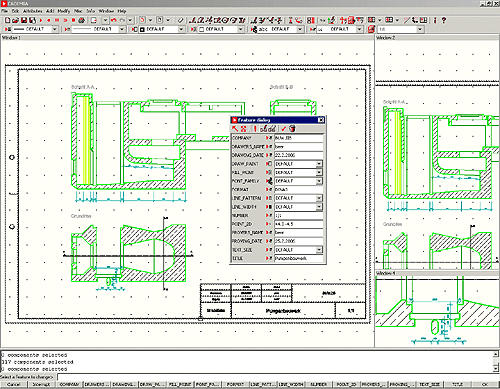Image resolution: width=500 pixels, height=389 pixels.
Task: Open the Window menu
Action: coord(106,11)
